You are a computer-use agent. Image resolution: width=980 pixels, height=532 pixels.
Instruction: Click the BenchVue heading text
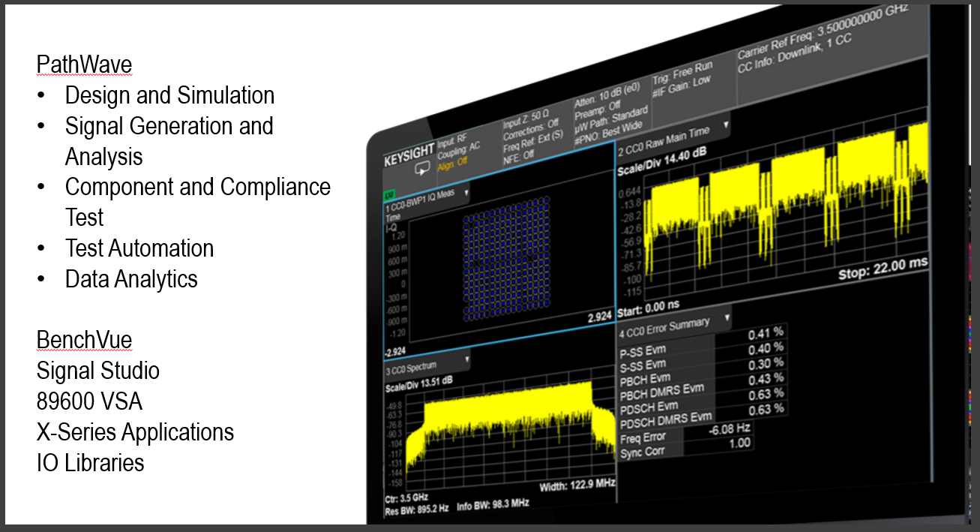click(x=84, y=340)
